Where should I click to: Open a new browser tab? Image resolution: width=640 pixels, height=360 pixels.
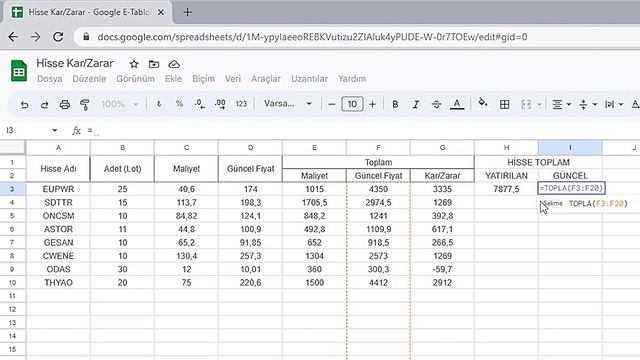tap(187, 12)
